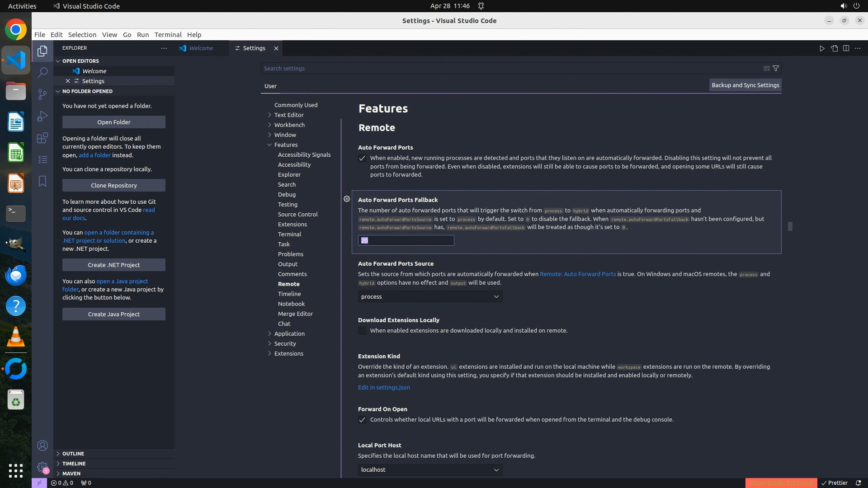Click the Split Editor Right icon
Viewport: 868px width, 488px height.
(846, 48)
